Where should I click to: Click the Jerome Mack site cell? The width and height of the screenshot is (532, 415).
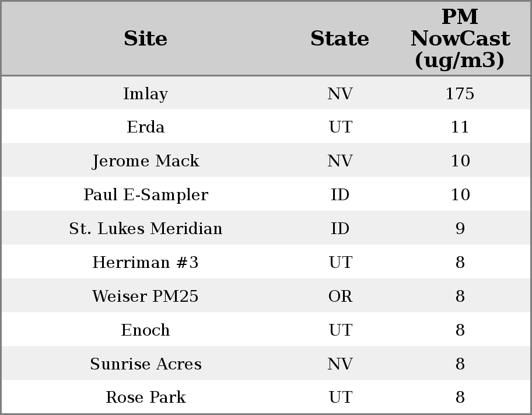tap(145, 161)
